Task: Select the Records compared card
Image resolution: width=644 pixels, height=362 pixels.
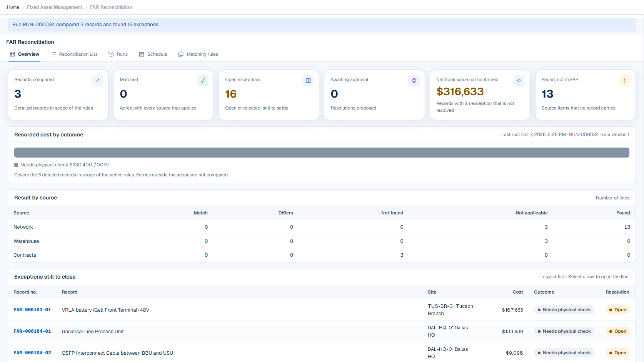Action: [x=58, y=95]
